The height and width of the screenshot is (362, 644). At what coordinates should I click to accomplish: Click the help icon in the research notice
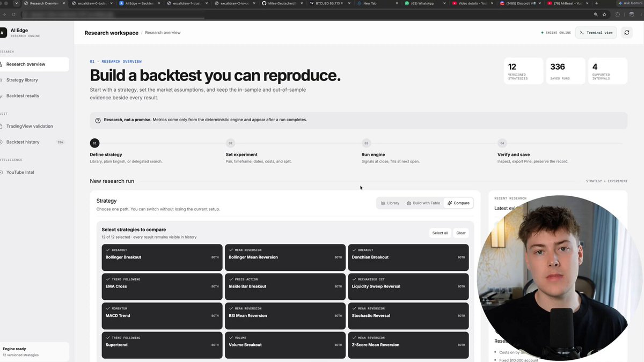[98, 120]
